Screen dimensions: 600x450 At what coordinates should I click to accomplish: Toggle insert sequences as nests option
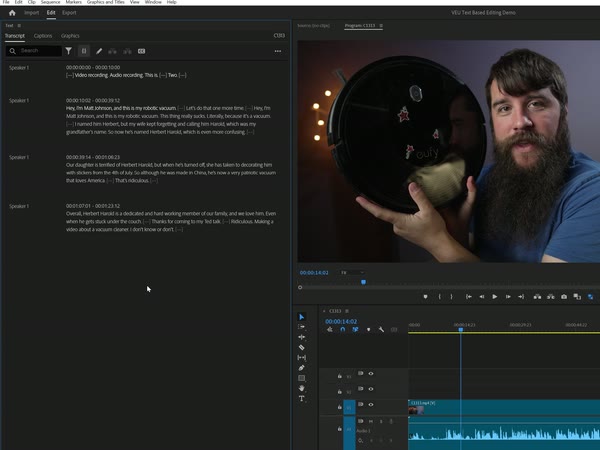click(x=330, y=329)
